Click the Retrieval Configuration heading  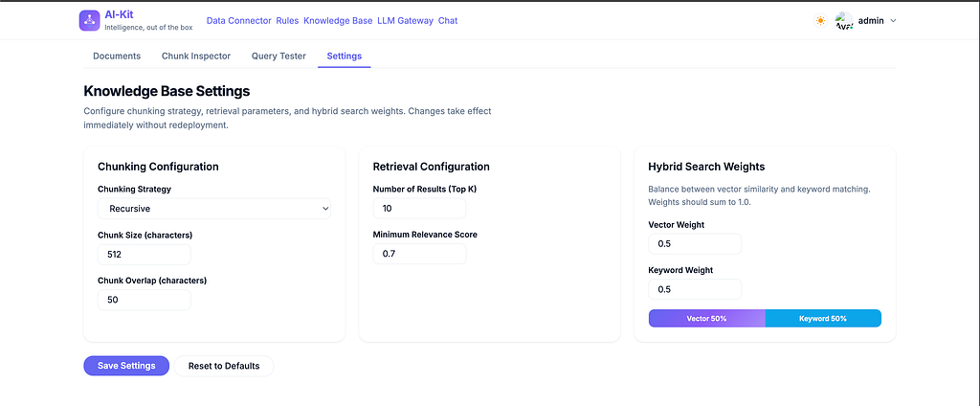tap(432, 167)
